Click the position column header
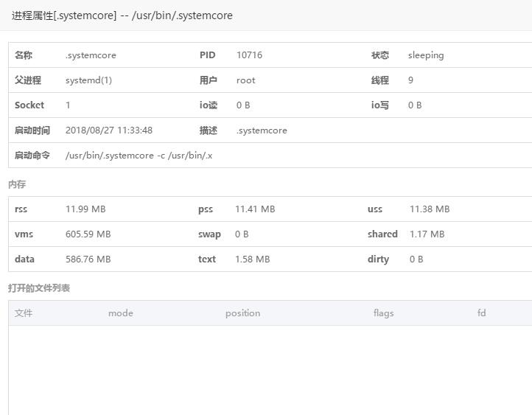This screenshot has width=532, height=415. (x=242, y=313)
